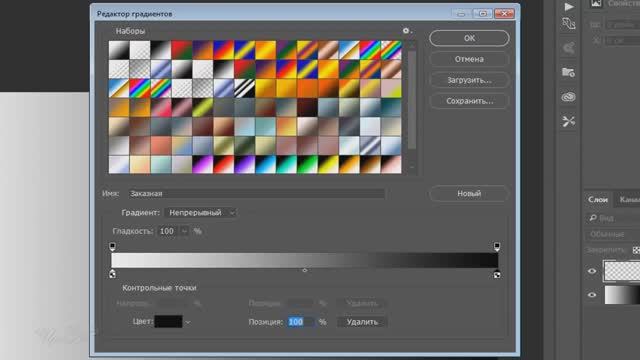Select the right color stop below the gradient bar

point(497,274)
